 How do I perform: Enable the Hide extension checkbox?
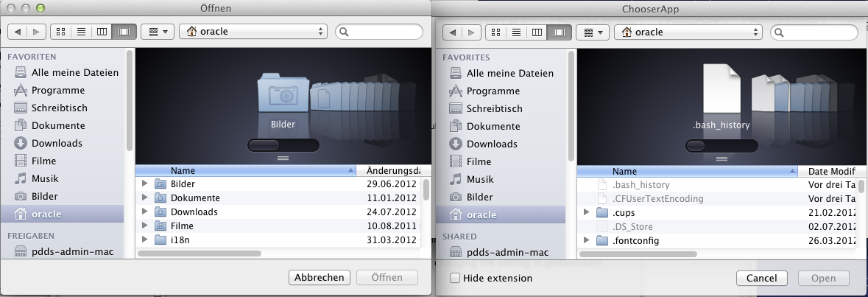tap(455, 278)
